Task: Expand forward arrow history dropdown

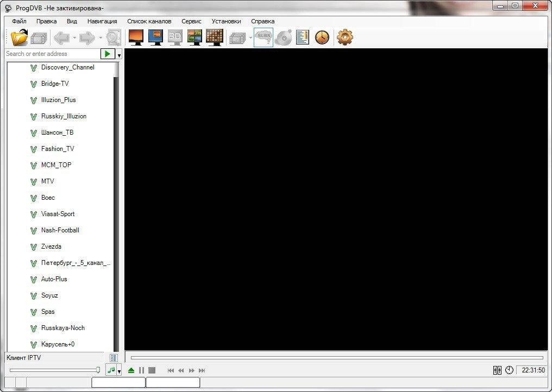Action: [101, 37]
